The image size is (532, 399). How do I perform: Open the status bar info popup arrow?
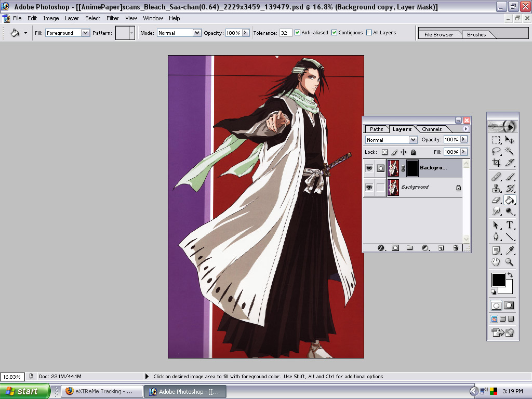(147, 376)
